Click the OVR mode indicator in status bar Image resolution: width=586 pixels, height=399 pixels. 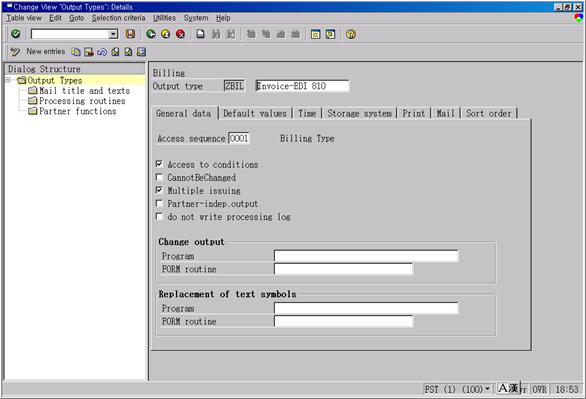tap(539, 389)
